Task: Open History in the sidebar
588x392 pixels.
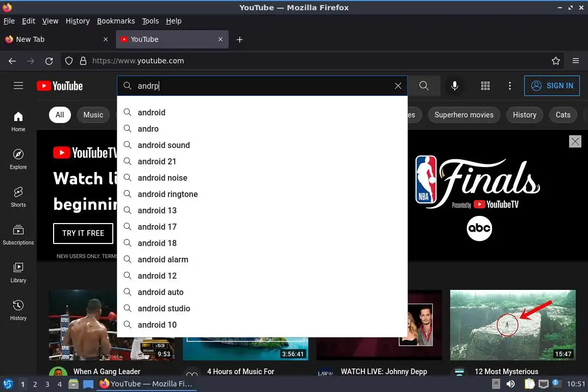Action: click(x=18, y=311)
